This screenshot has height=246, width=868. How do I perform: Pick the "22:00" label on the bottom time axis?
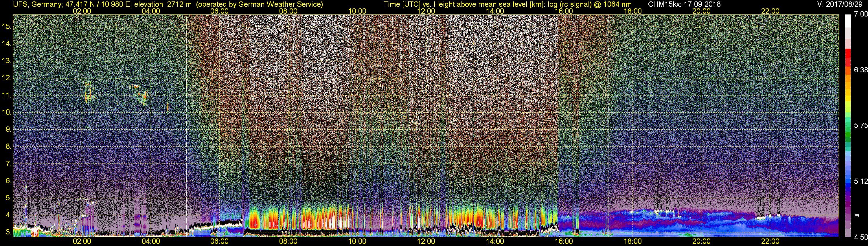tap(770, 241)
